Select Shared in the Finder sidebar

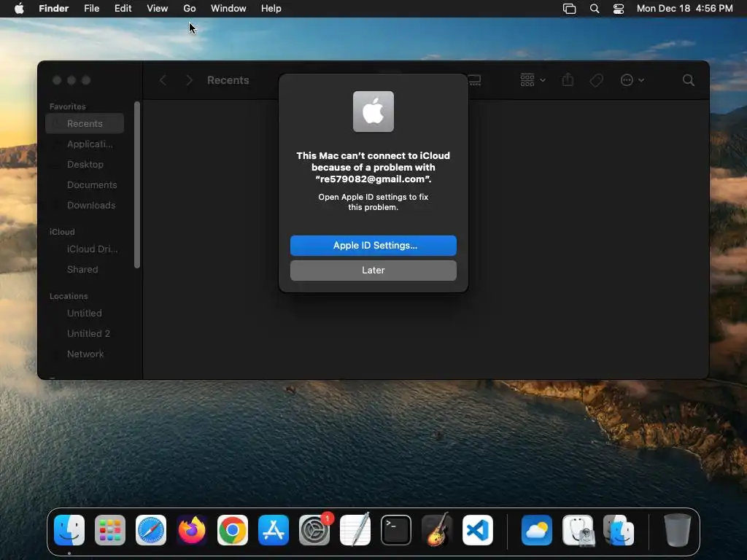point(85,270)
